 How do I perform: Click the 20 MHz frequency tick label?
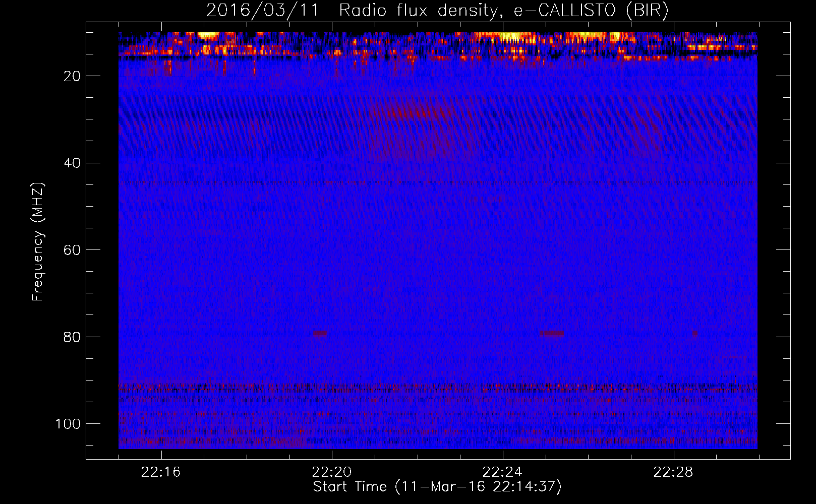tap(72, 76)
